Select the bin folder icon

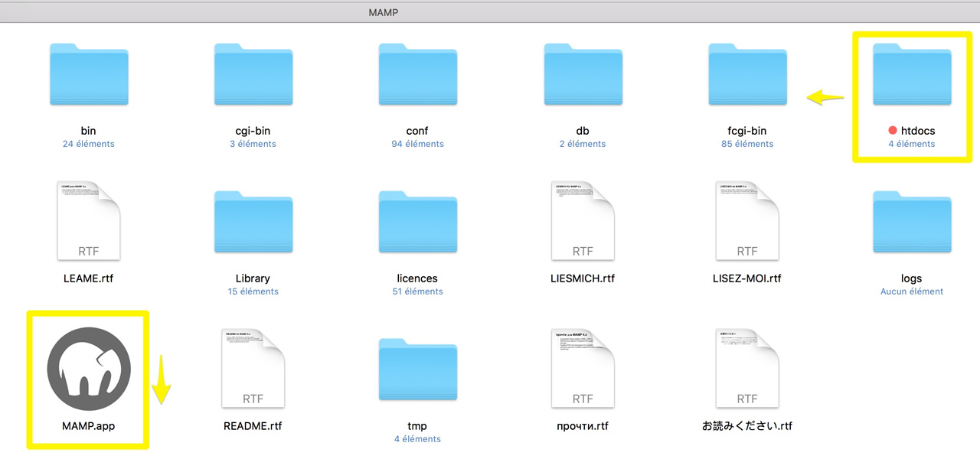click(89, 74)
